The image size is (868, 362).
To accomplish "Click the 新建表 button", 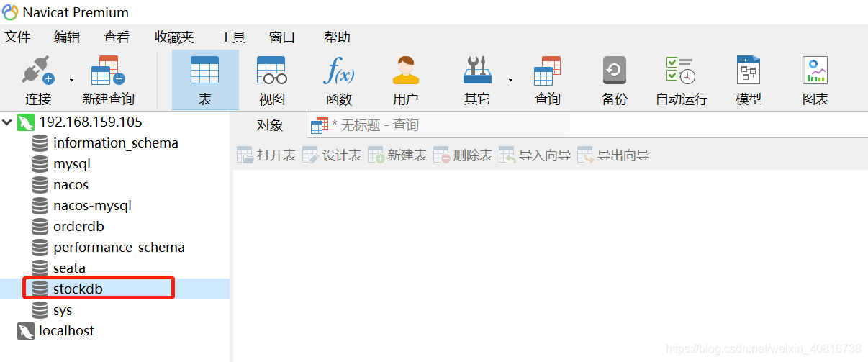I will (x=397, y=155).
